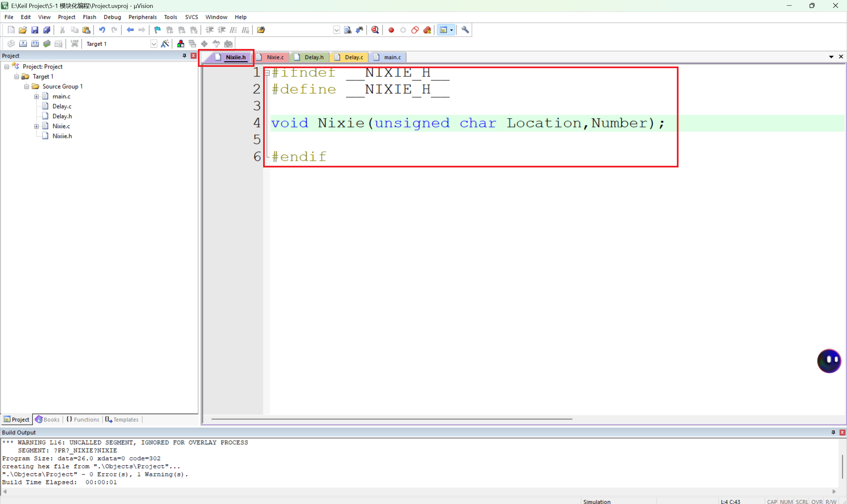
Task: Insert a breakpoint with red dot icon
Action: (x=391, y=30)
